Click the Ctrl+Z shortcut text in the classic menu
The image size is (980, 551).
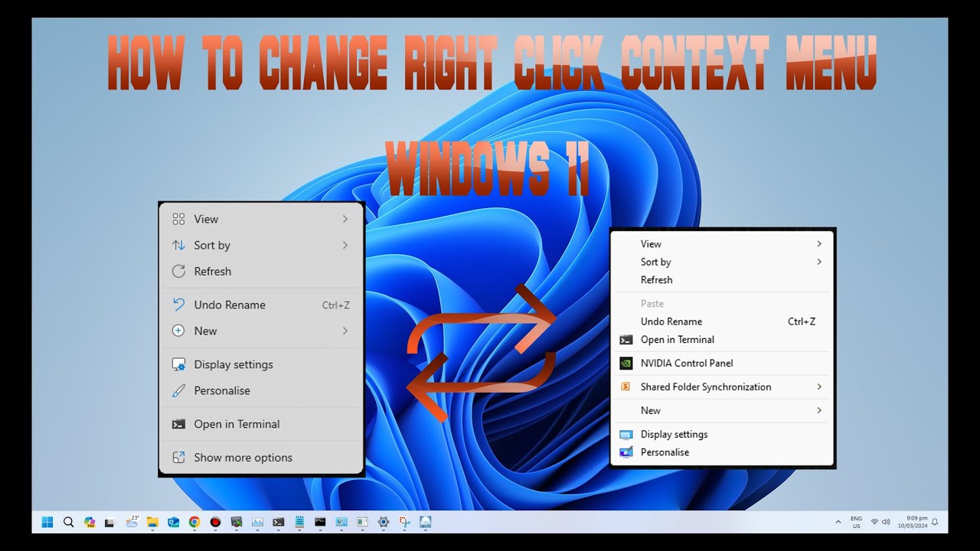click(802, 321)
